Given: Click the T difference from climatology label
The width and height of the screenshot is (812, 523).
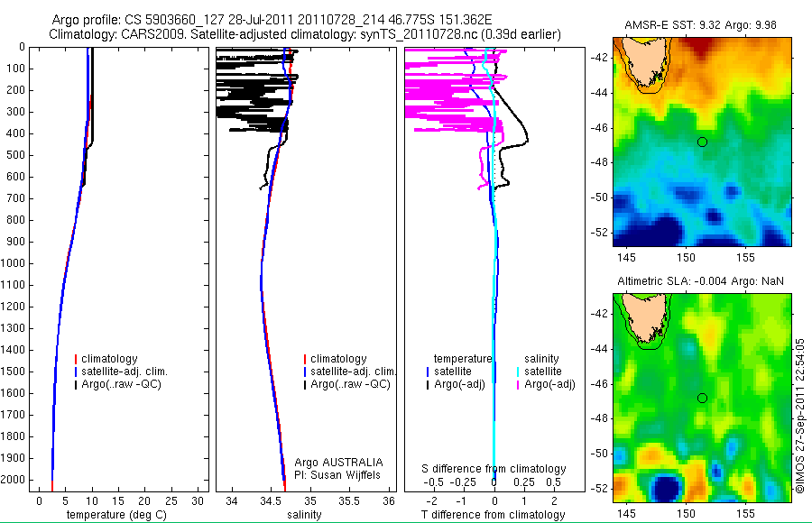Looking at the screenshot, I should 493,515.
